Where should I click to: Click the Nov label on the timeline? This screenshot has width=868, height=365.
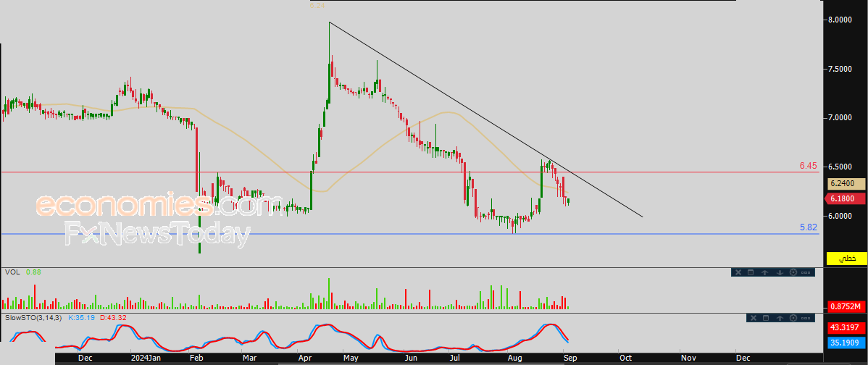point(688,358)
